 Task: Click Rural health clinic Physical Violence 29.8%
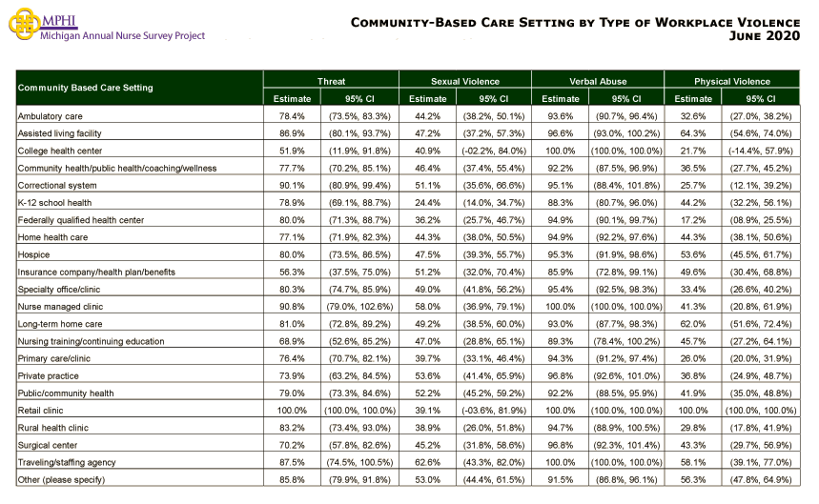coord(693,428)
